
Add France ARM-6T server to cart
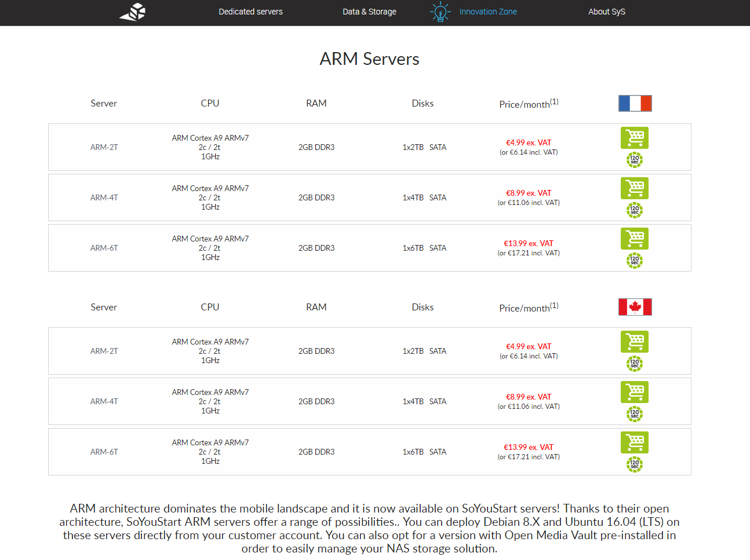tap(635, 239)
